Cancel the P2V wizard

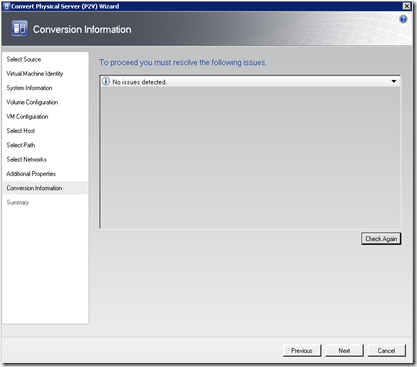[x=387, y=351]
